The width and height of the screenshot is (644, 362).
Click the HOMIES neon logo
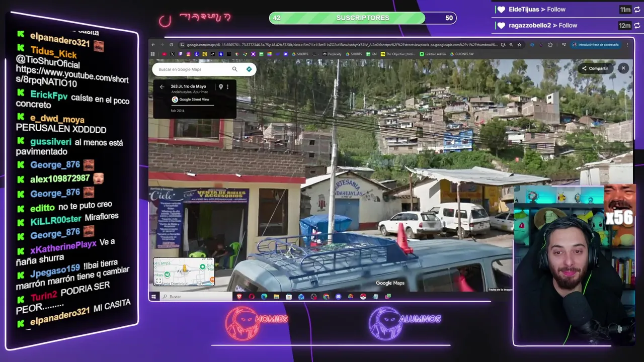click(257, 322)
